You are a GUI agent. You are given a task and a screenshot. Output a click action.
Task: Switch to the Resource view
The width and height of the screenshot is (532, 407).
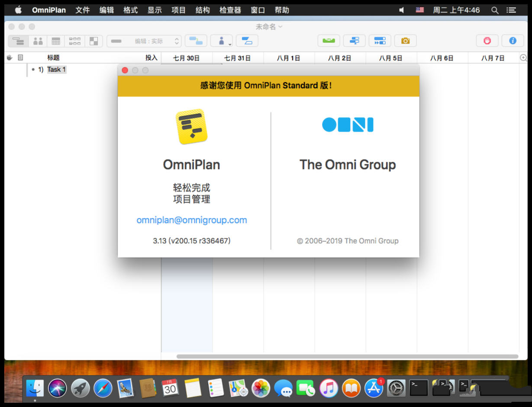38,41
